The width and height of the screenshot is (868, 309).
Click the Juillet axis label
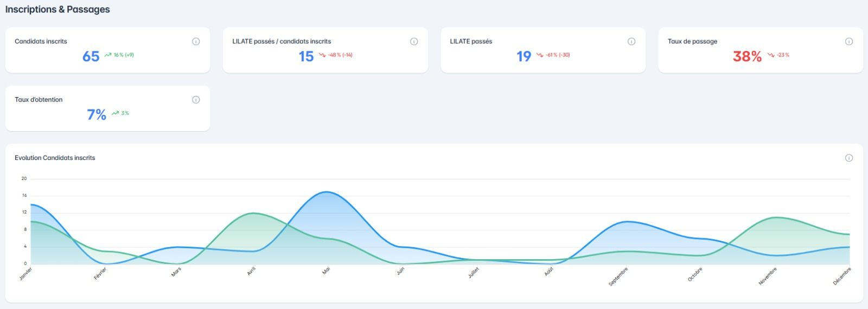click(474, 273)
